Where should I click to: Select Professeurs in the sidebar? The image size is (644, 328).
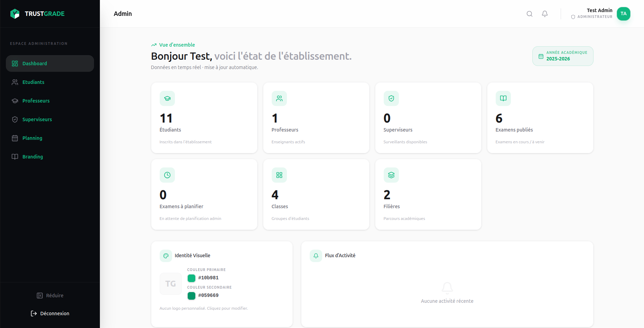coord(36,101)
